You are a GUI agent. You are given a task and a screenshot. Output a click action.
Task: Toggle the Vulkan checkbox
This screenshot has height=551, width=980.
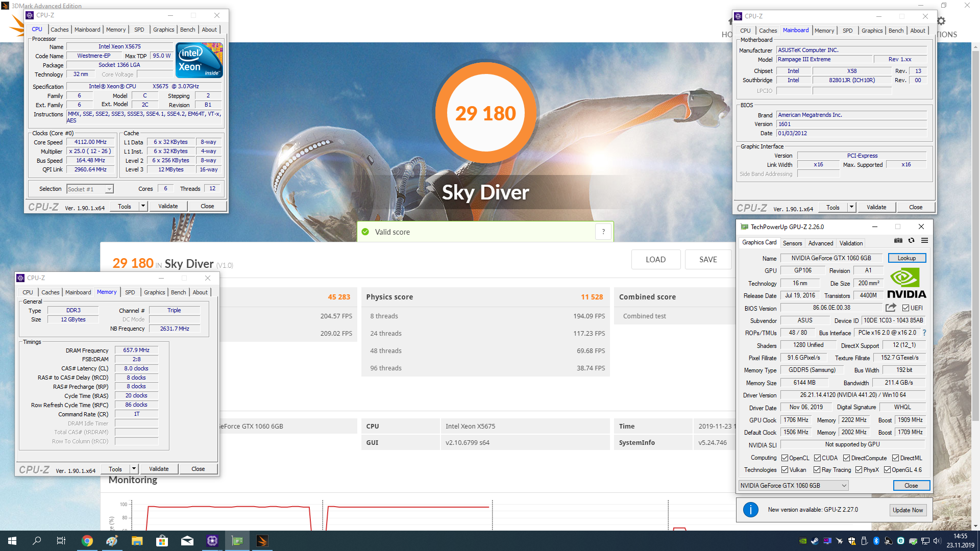coord(785,470)
